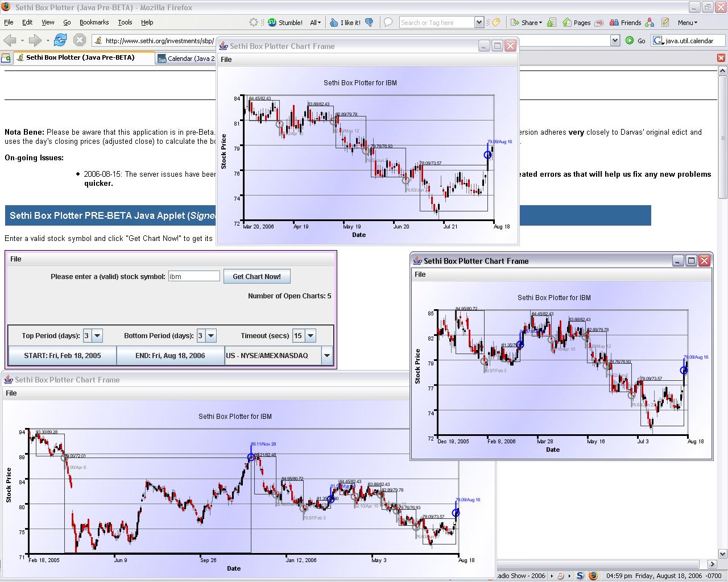Image resolution: width=728 pixels, height=582 pixels.
Task: Click the browser Back arrow button
Action: coord(10,40)
